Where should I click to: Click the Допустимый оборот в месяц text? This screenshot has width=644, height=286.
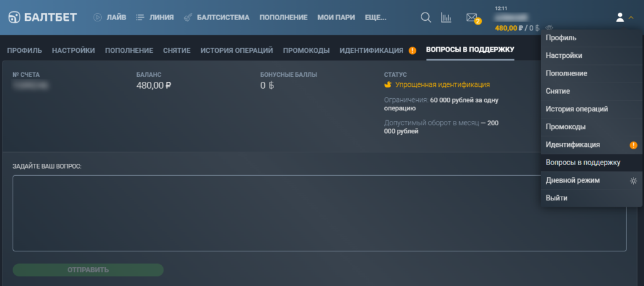[x=431, y=123]
